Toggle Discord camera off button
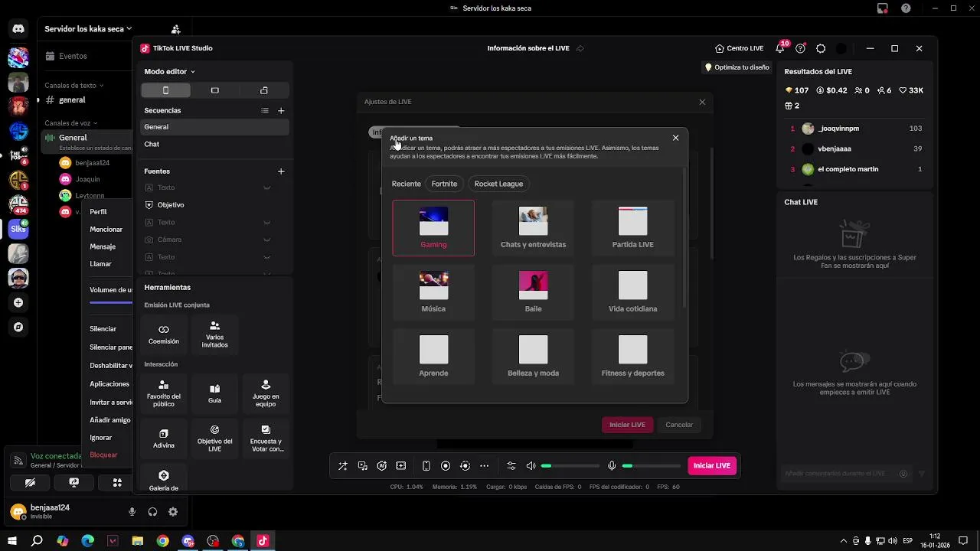The height and width of the screenshot is (551, 980). point(30,483)
